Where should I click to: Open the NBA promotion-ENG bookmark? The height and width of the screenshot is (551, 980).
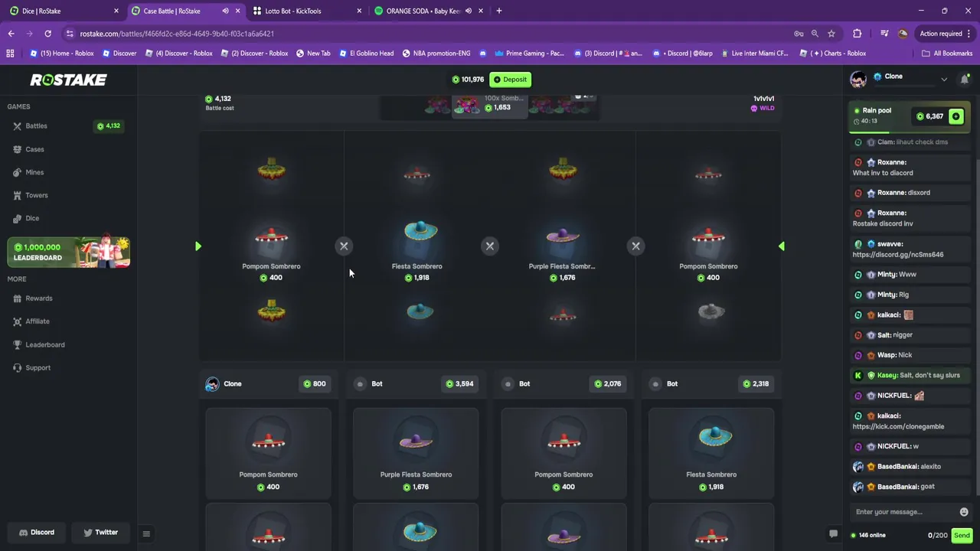(436, 54)
